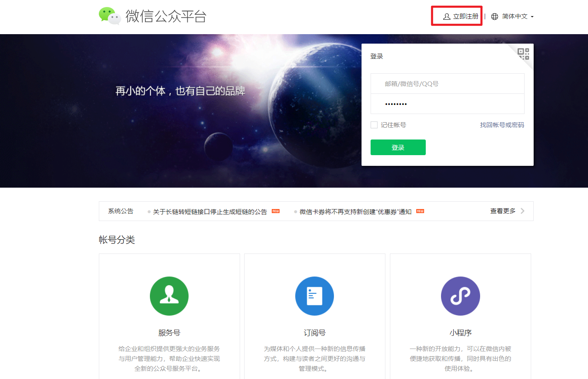Screen dimensions: 588x379
Task: Click the 记住帐号 label text
Action: [x=393, y=125]
